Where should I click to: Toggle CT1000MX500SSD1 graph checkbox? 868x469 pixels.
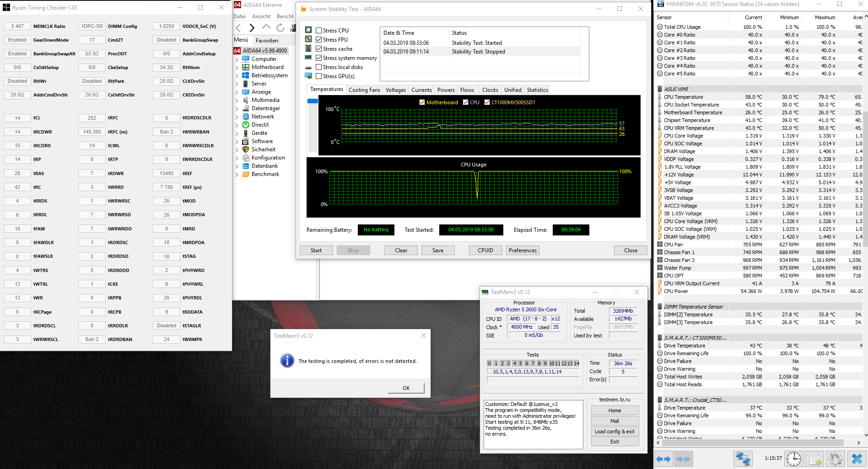click(487, 102)
